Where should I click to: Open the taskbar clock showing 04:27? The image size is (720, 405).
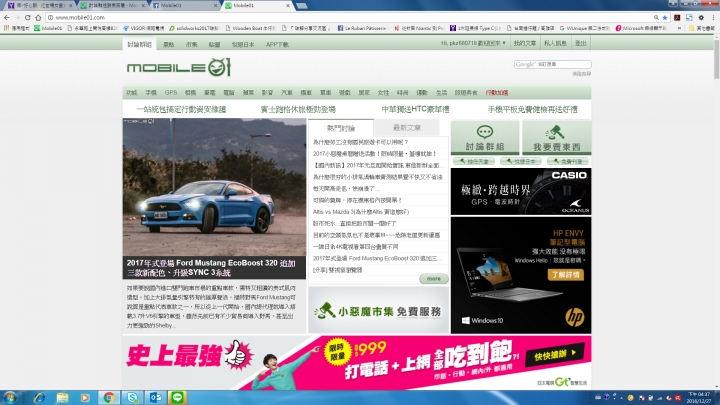coord(698,397)
